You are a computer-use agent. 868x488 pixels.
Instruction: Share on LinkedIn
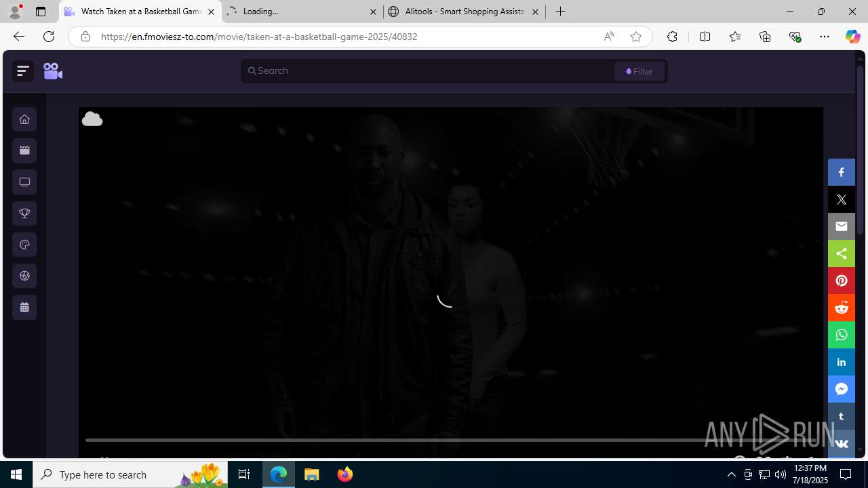click(842, 362)
